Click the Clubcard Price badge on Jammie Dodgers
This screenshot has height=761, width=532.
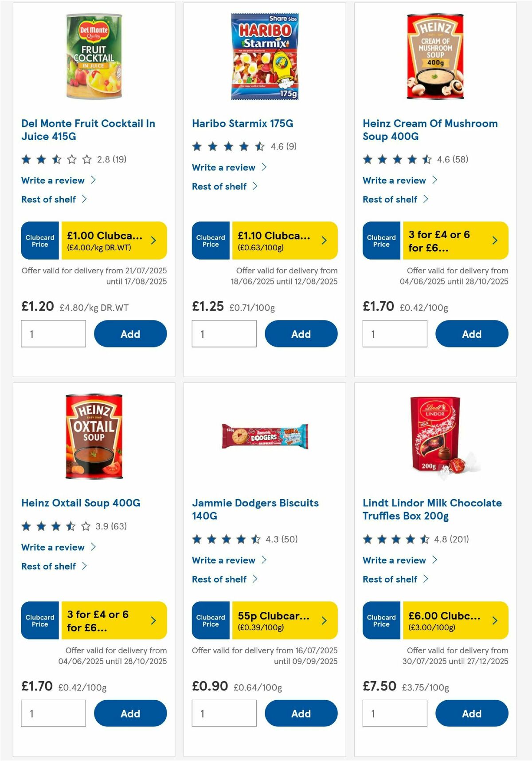click(x=211, y=620)
